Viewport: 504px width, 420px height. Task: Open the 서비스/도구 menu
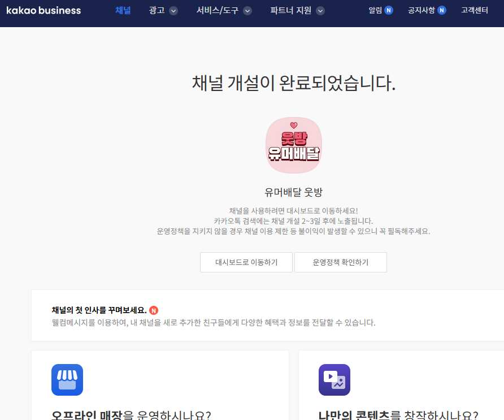pyautogui.click(x=218, y=11)
